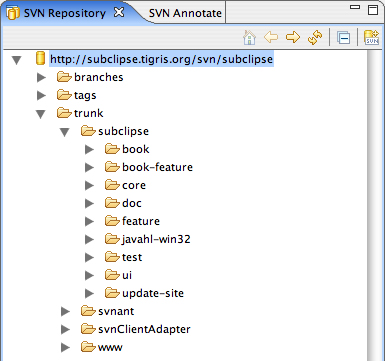Click the repository cylinder icon beside the URL
Screen dimensions: 385x361
[40, 58]
